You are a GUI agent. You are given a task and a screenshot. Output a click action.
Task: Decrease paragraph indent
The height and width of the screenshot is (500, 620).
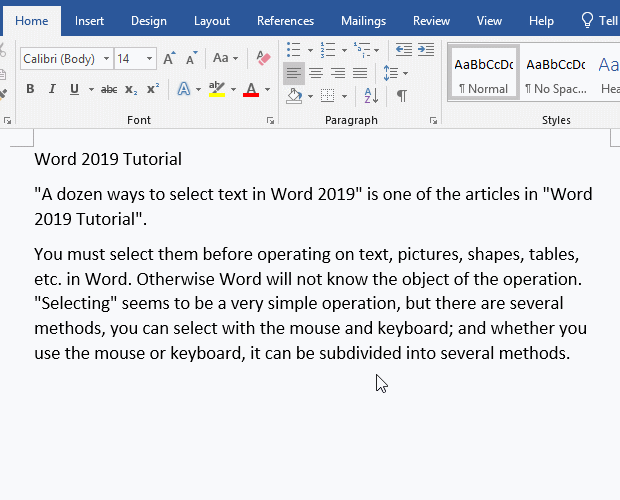tap(404, 50)
